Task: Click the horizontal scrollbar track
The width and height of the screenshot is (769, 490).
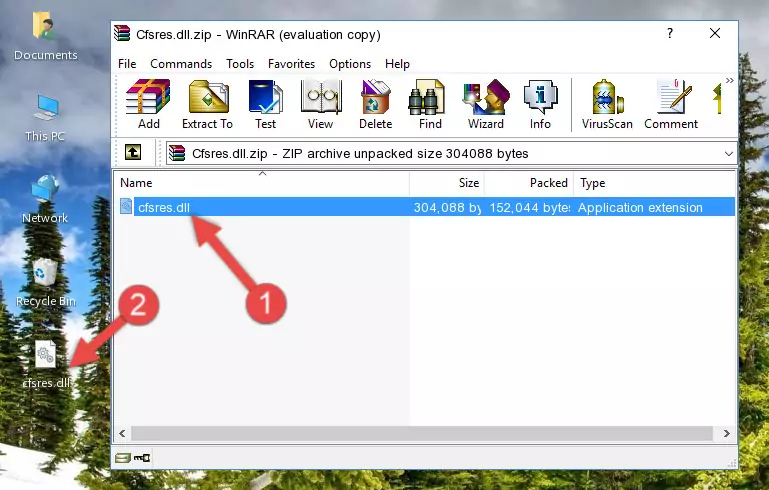Action: [422, 434]
